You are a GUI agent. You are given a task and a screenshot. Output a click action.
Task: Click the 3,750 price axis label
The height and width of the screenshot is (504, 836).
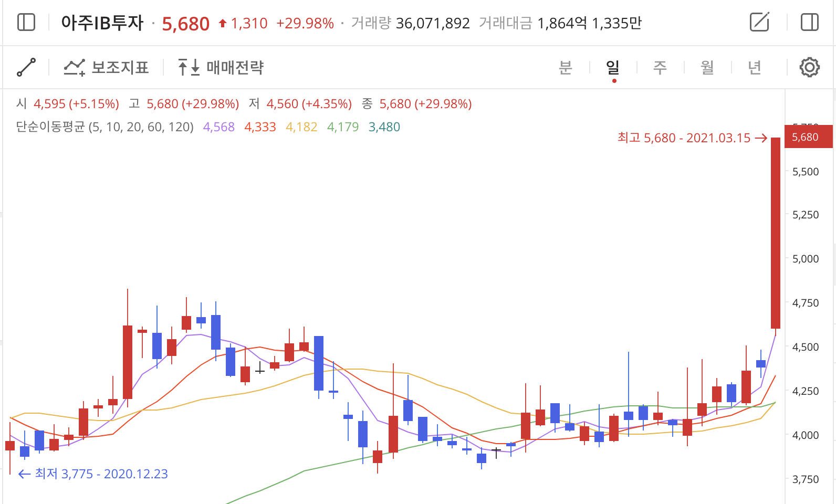(806, 479)
